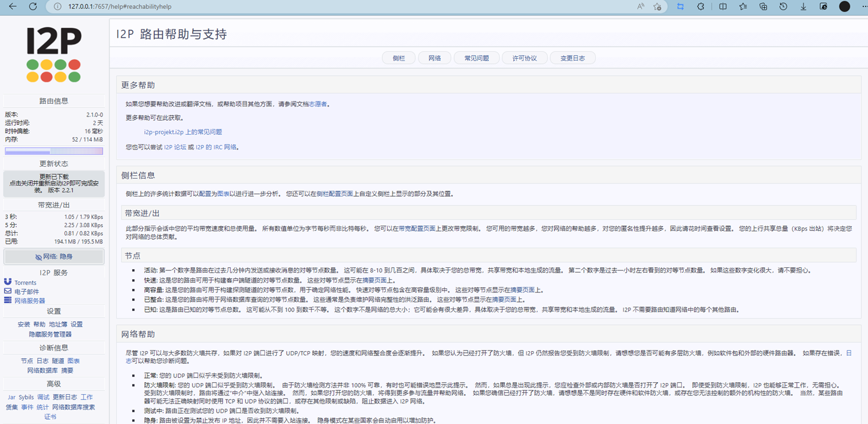Open the collections icon
The width and height of the screenshot is (868, 424).
pos(763,7)
